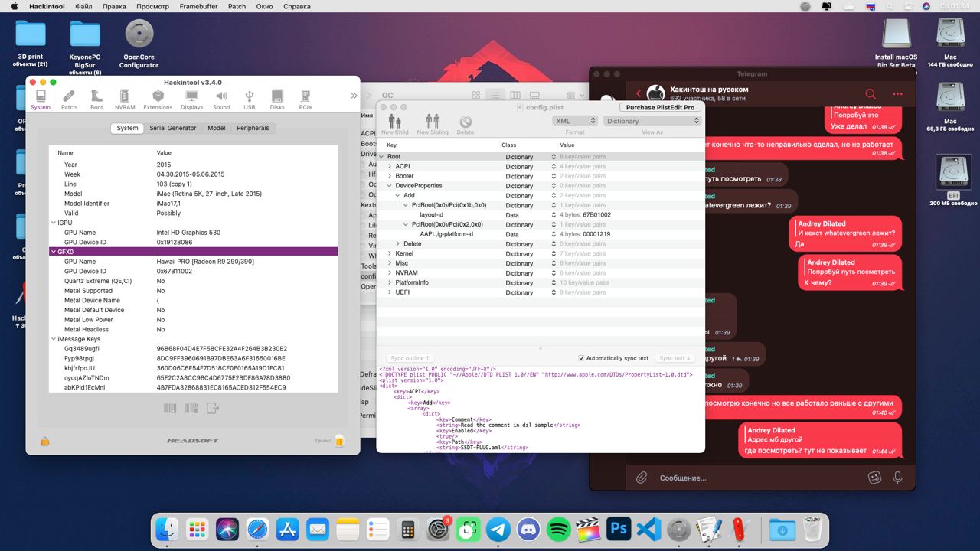Open the PCIe section in Hackintool
This screenshot has width=980, height=551.
[305, 99]
